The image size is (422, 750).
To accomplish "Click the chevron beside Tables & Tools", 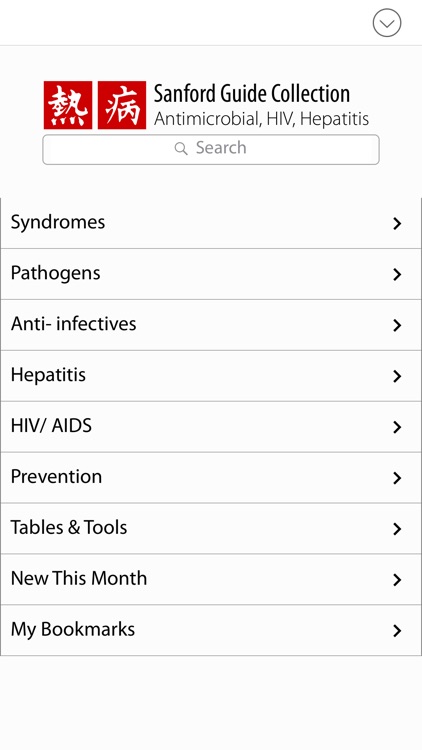I will click(397, 529).
